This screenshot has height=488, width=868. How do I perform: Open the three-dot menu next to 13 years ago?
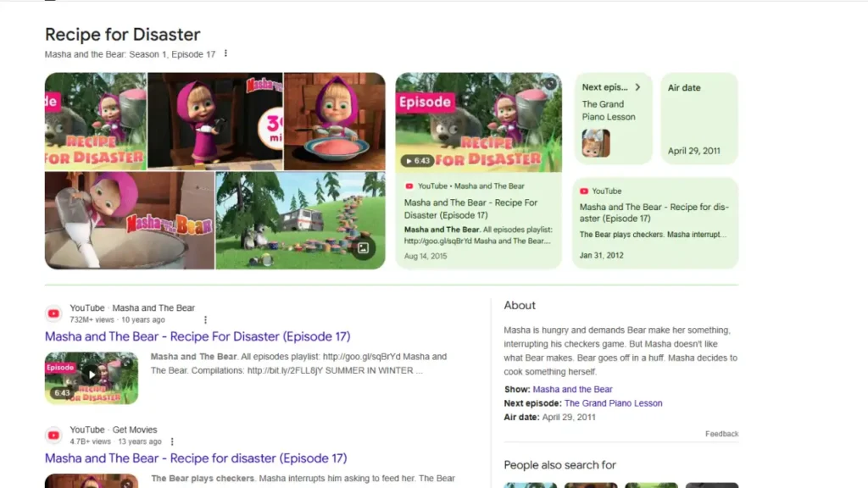click(172, 441)
